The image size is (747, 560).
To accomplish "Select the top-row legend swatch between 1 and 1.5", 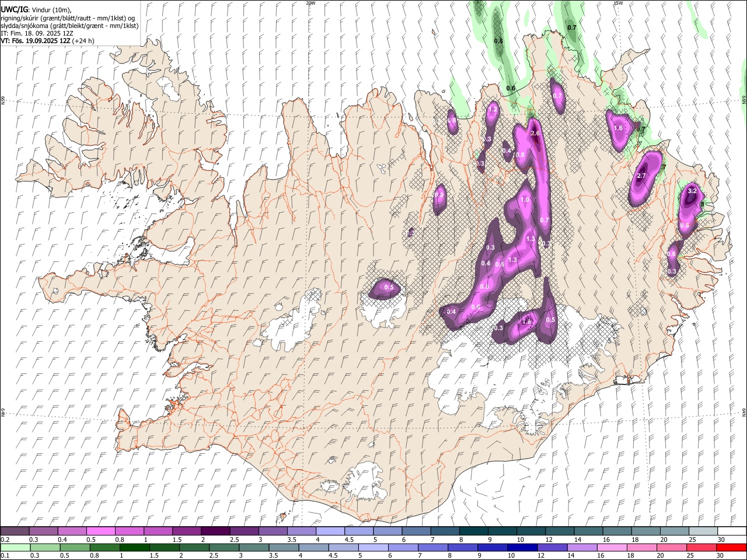I will (x=158, y=531).
